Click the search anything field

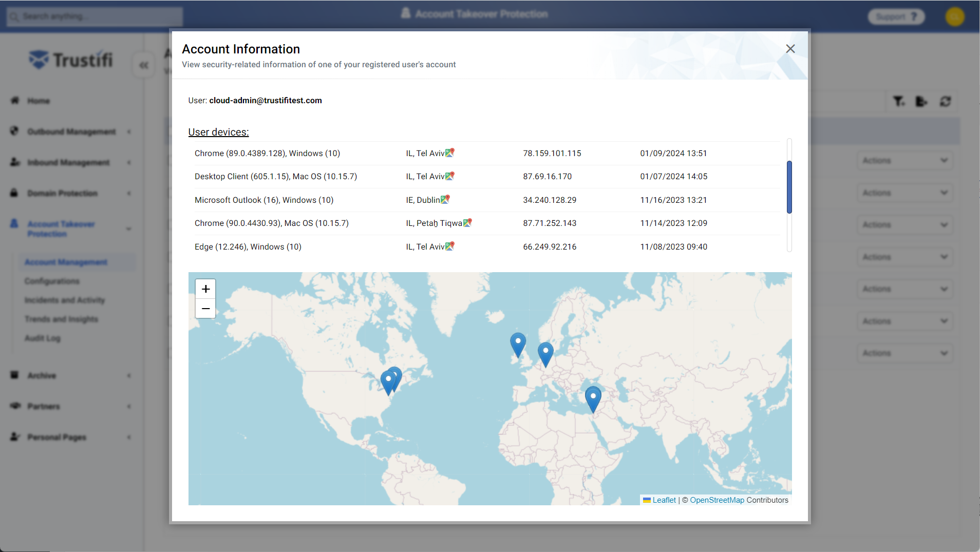[95, 16]
